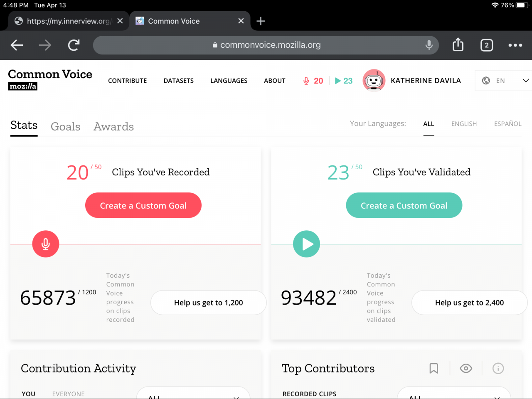
Task: Filter stats by Español
Action: [x=507, y=124]
